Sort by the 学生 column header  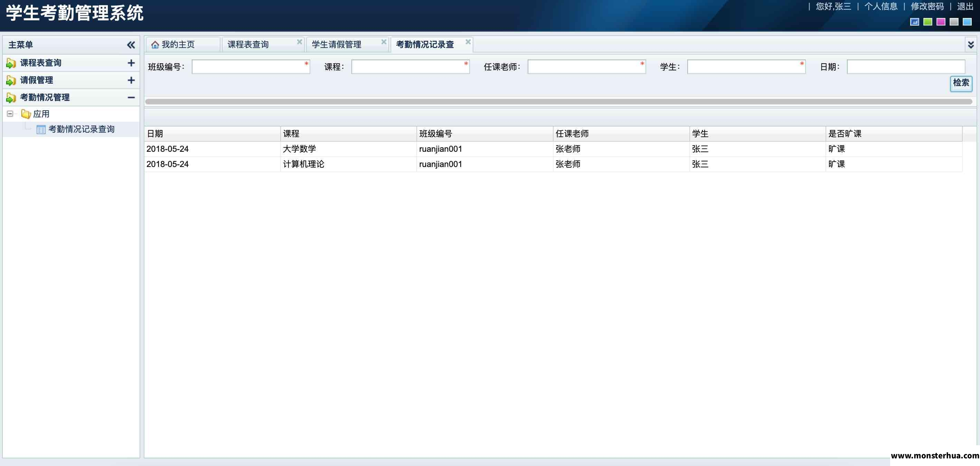[757, 134]
